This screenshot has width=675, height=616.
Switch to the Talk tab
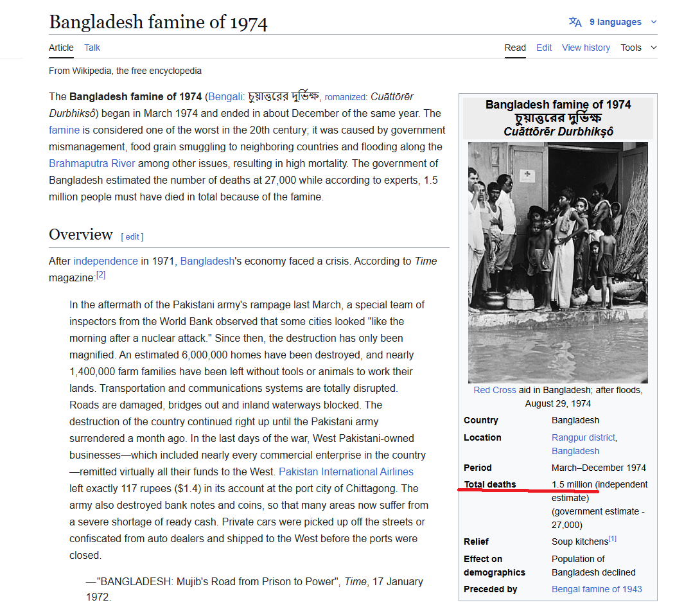click(92, 48)
